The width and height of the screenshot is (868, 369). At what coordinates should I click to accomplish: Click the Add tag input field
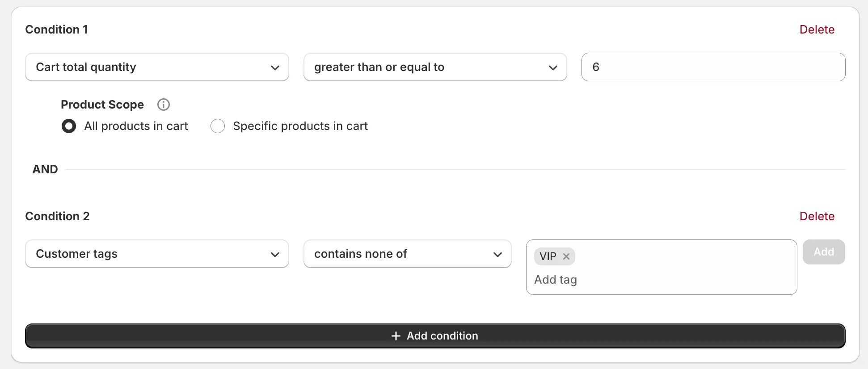(x=626, y=279)
